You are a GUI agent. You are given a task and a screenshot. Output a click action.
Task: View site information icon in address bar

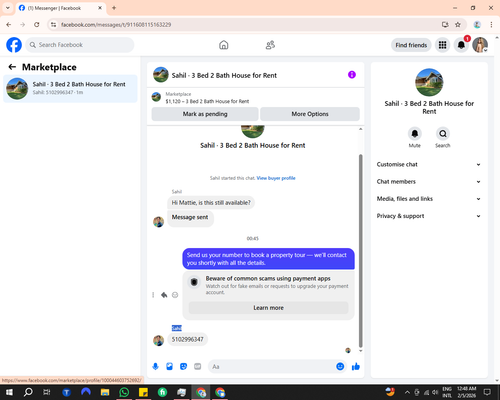53,25
